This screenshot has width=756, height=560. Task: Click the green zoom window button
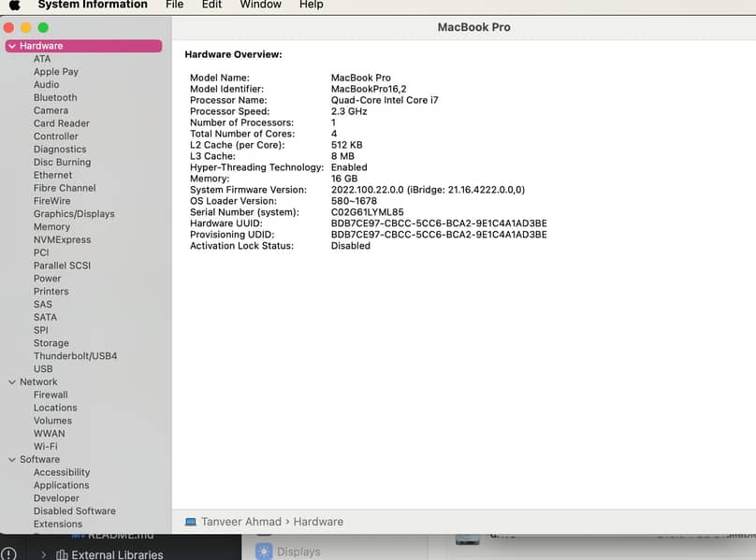pos(43,28)
